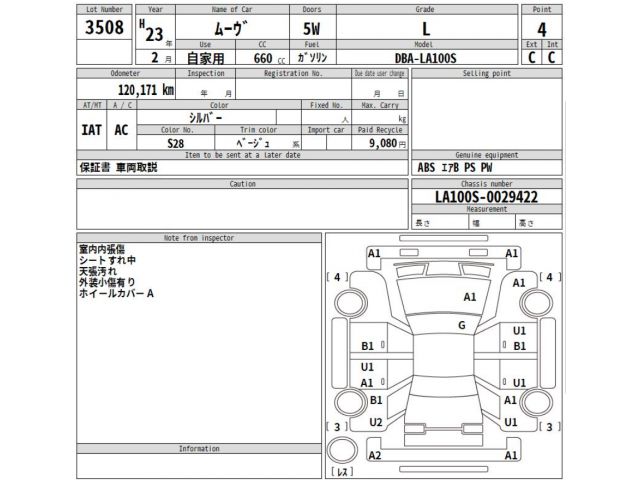Click the A2 mark on the rear bumper
This screenshot has width=640, height=480.
(x=375, y=455)
